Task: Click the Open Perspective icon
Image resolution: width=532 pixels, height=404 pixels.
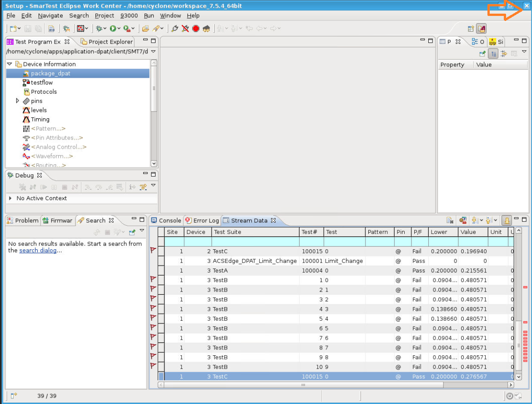Action: [x=471, y=29]
